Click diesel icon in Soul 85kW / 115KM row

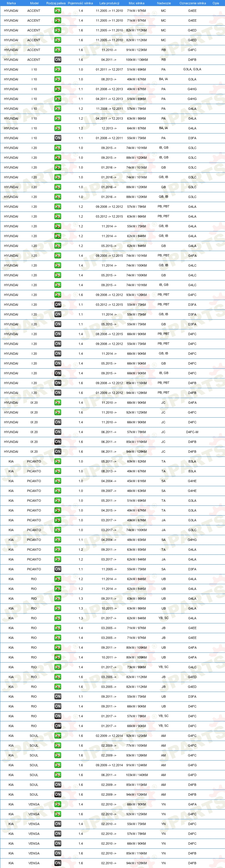pyautogui.click(x=58, y=785)
